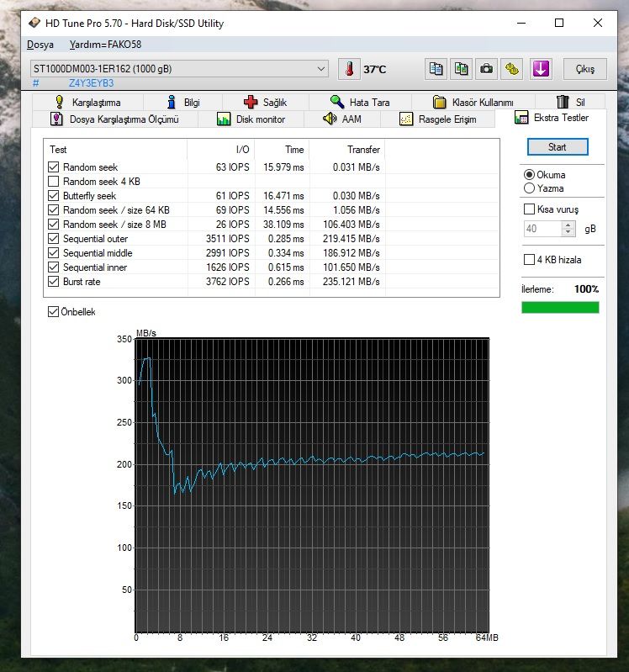Click the red cross Sağlık icon
The image size is (629, 672).
251,102
